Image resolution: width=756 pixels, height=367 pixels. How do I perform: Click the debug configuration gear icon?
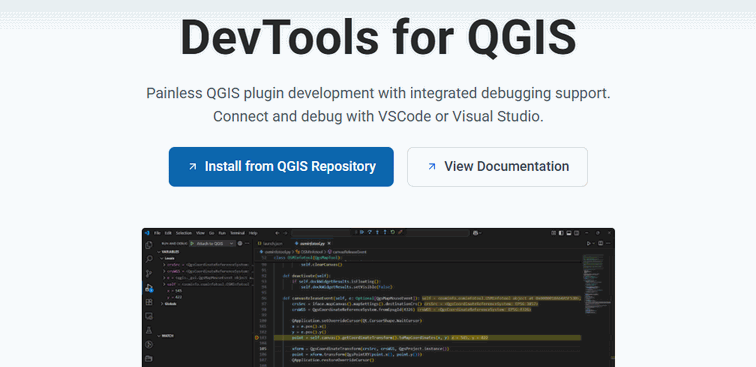[x=240, y=244]
